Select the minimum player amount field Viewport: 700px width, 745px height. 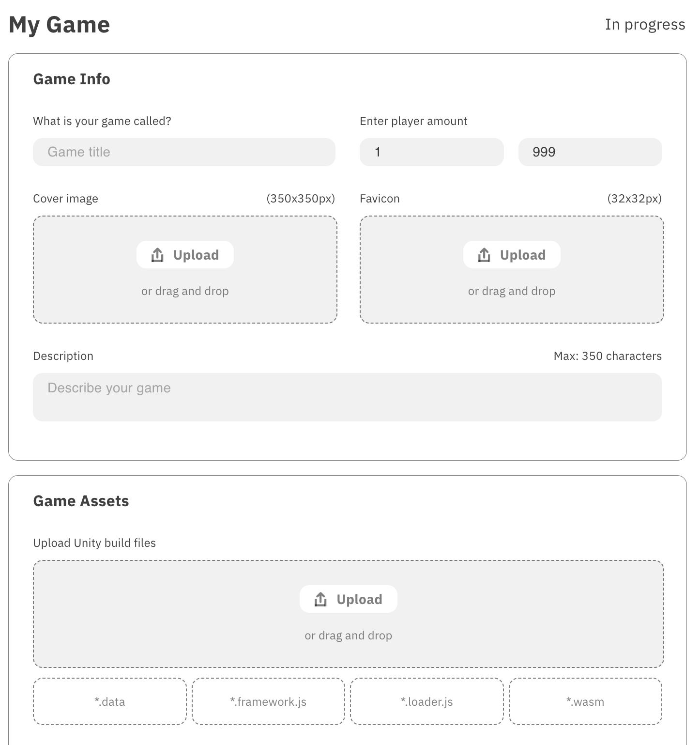click(431, 152)
